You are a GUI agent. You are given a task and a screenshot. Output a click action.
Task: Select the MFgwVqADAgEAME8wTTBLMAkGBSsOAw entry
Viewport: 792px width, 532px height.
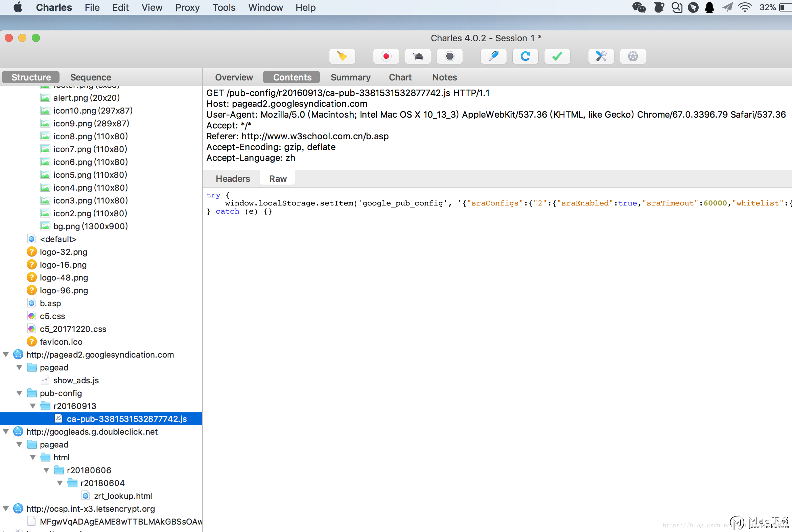pyautogui.click(x=121, y=522)
